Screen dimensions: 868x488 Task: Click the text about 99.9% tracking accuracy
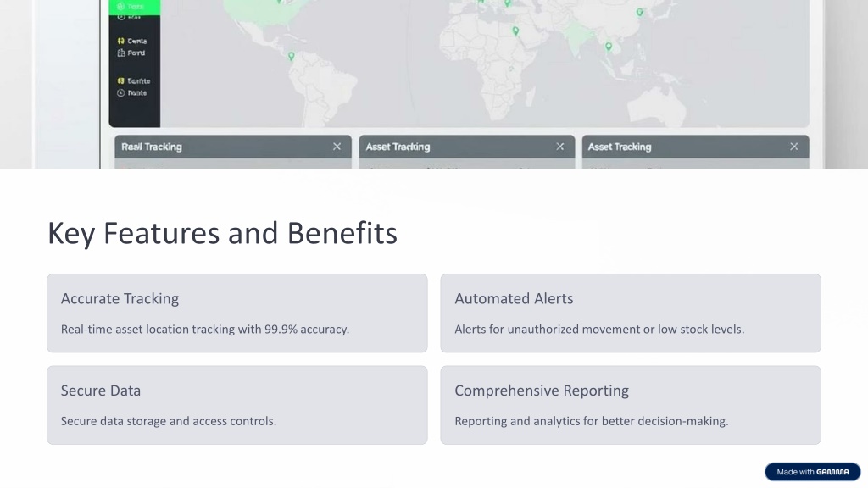[205, 330]
